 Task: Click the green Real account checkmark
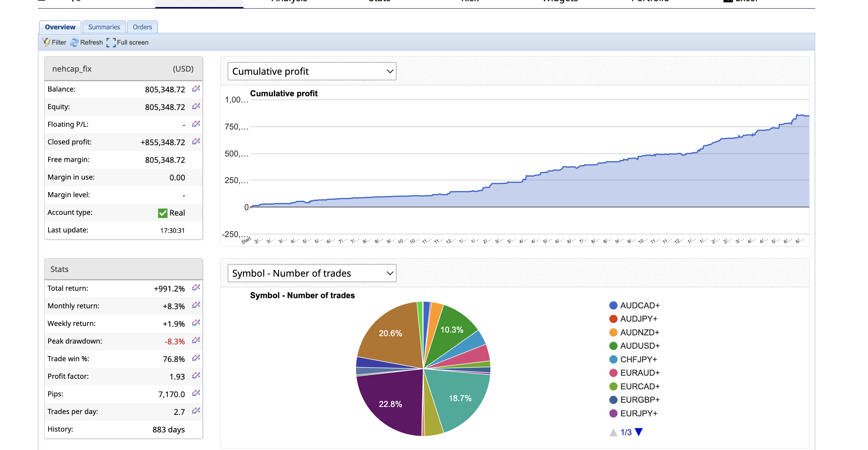point(162,213)
